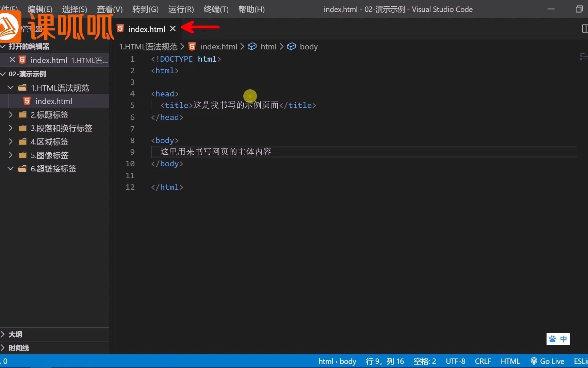The image size is (588, 368).
Task: Click the title text 这是我书写的示例页面
Action: tap(236, 105)
